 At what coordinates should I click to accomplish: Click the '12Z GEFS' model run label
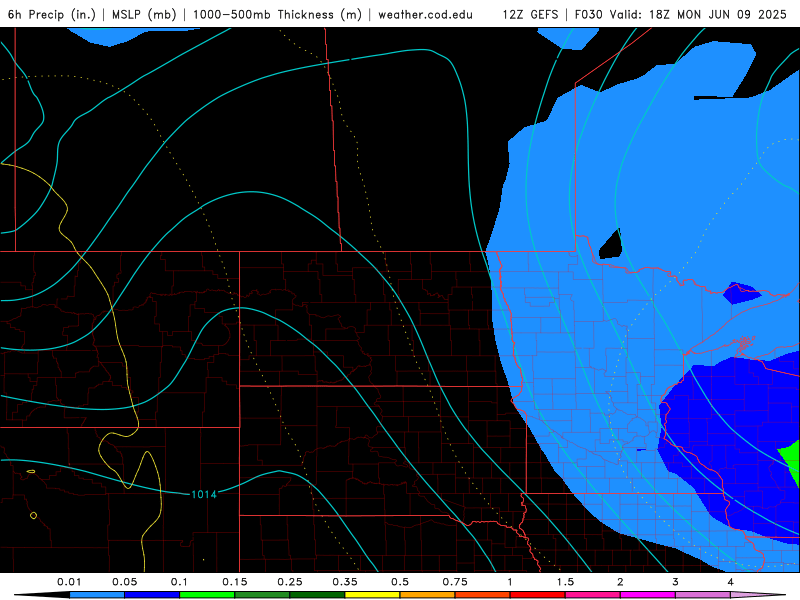click(530, 15)
